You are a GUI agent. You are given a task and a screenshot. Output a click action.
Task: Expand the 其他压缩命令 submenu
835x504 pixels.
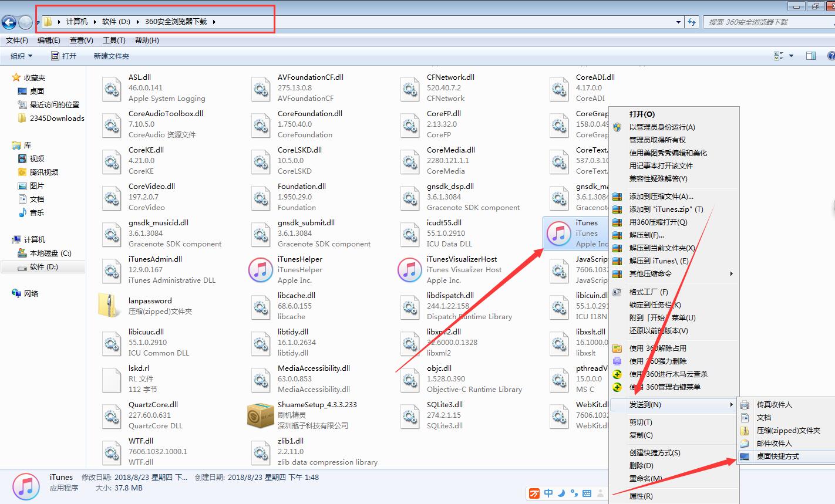tap(674, 273)
